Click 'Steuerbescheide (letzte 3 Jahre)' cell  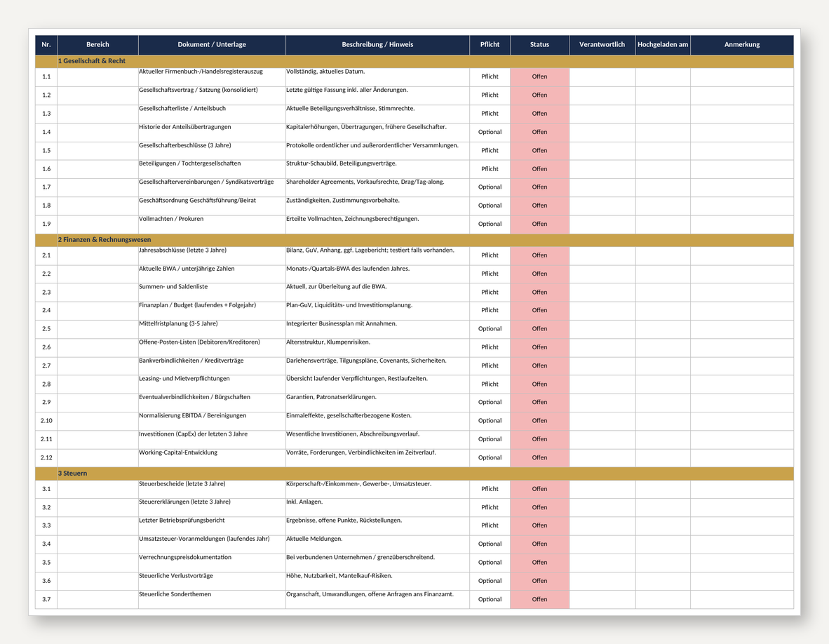(x=212, y=489)
